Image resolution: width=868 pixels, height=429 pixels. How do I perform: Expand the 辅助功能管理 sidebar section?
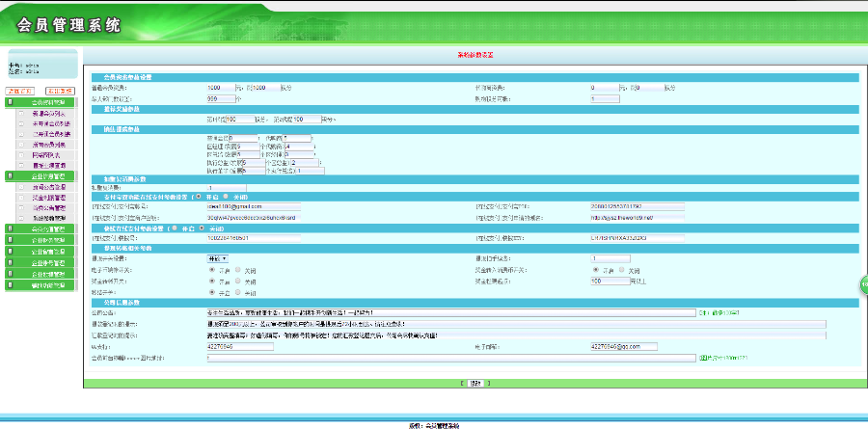tap(40, 285)
